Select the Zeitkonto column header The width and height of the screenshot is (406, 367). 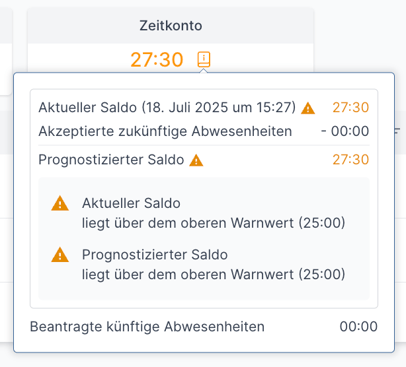click(171, 26)
